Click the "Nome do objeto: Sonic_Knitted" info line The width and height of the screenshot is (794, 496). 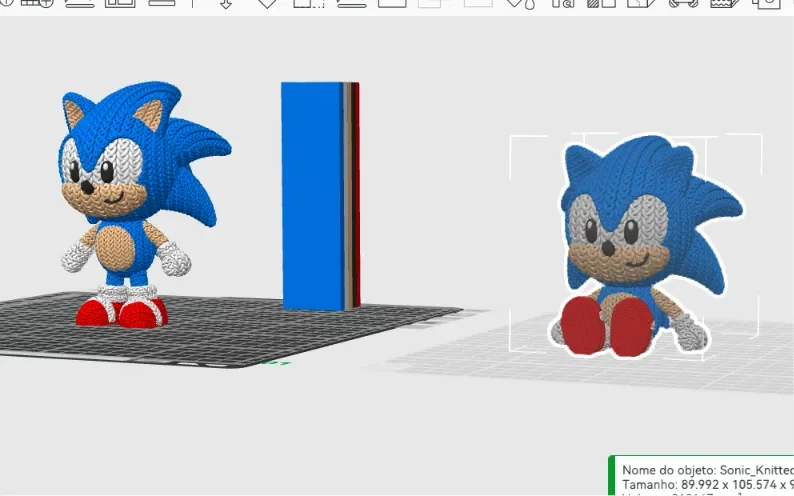(707, 470)
